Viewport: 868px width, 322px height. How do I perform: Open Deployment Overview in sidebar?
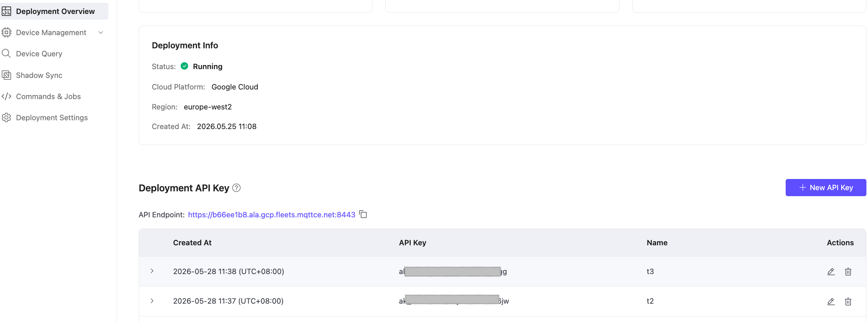click(55, 11)
